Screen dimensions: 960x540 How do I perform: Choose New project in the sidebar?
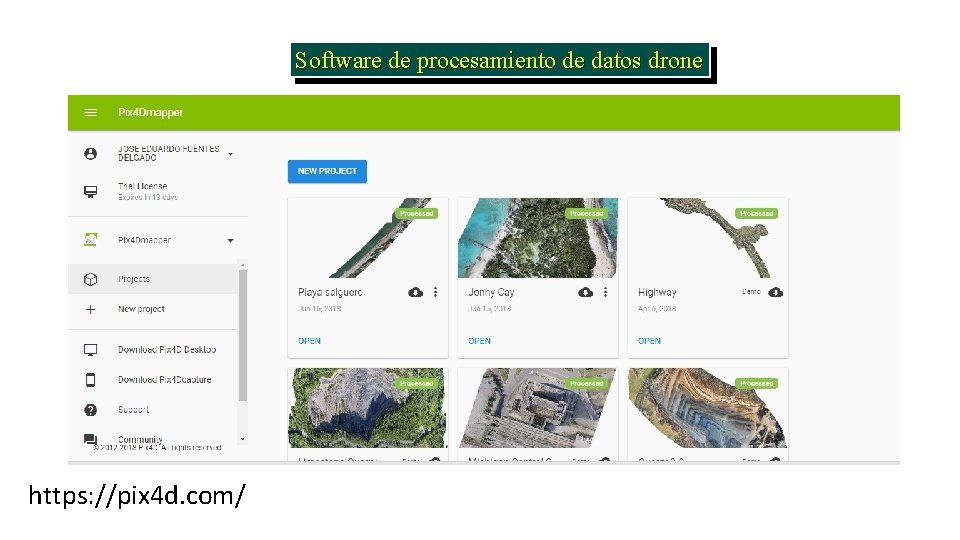[141, 309]
